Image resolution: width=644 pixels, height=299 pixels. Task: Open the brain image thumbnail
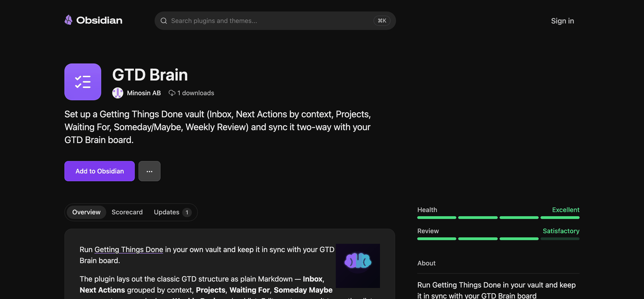point(358,266)
